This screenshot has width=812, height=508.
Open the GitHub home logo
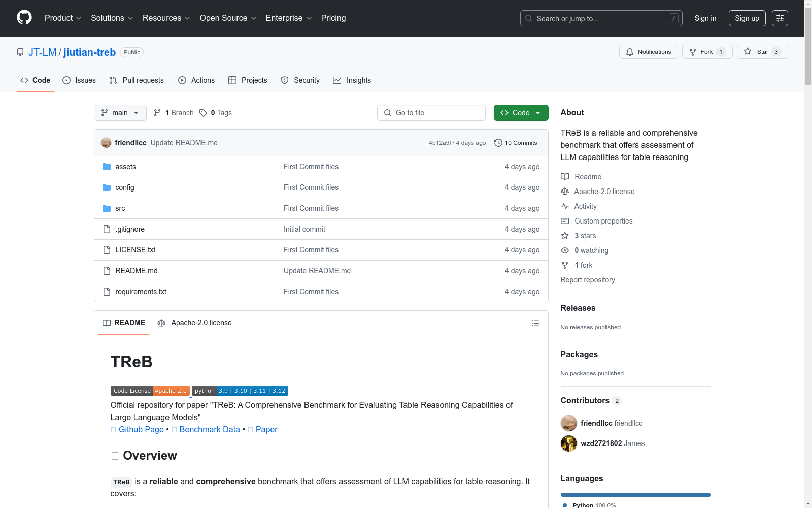[x=24, y=18]
